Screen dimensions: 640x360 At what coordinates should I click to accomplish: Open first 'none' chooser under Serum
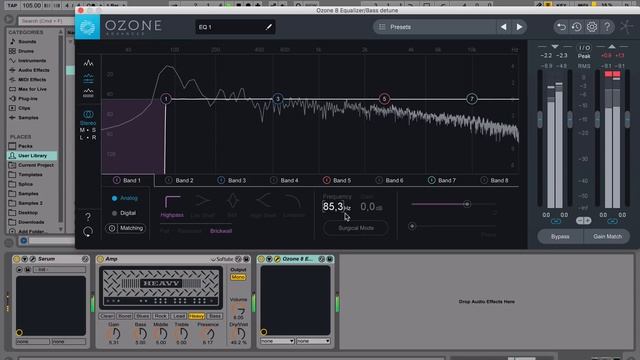point(33,341)
